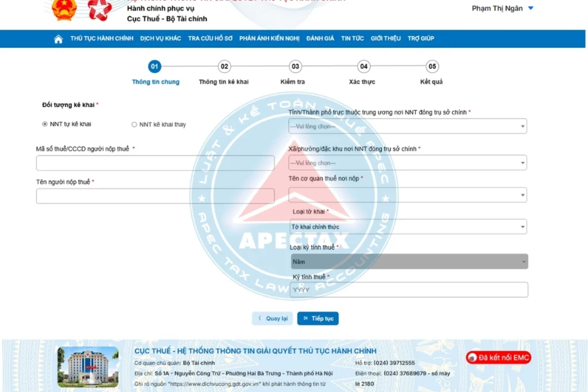Open TRA CỨU HỒ SƠ menu
Screen dimensions: 588x392
point(210,38)
